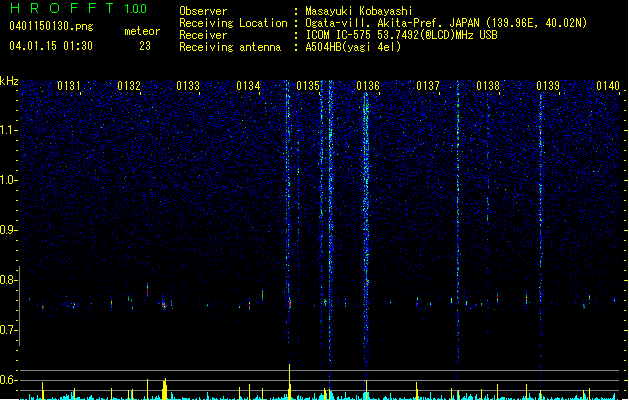The height and width of the screenshot is (400, 629).
Task: Click the ICOM IC-575 receiver text
Action: [401, 35]
